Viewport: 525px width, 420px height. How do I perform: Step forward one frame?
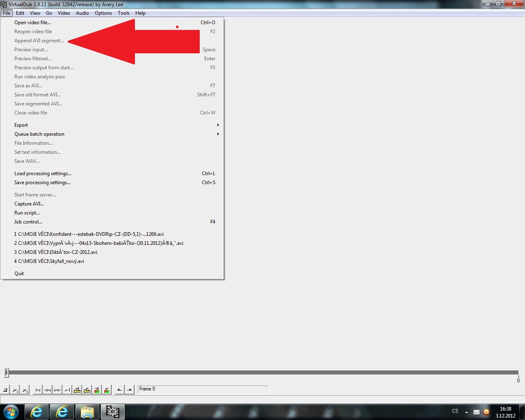coord(57,390)
